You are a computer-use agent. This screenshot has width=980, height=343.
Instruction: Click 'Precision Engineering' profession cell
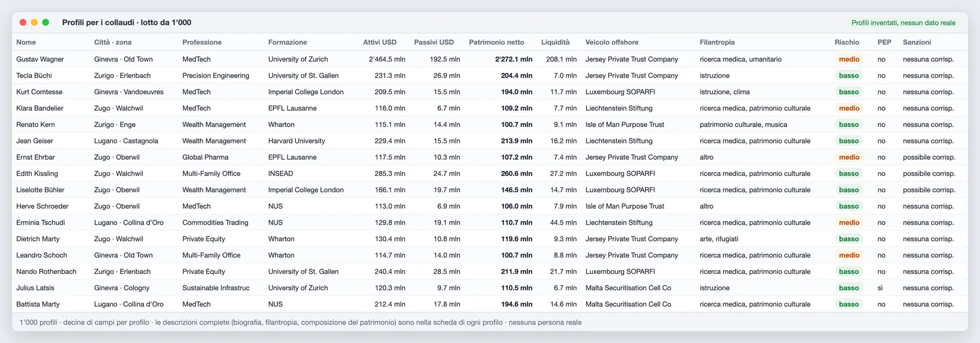(x=216, y=75)
